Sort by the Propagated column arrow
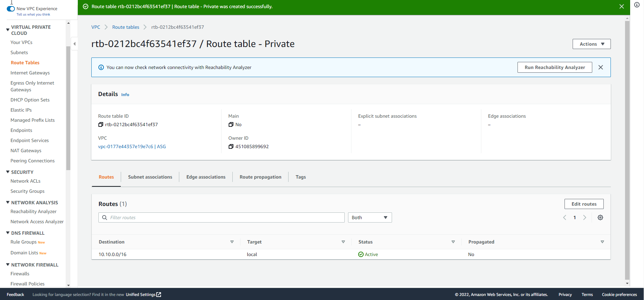 [x=602, y=242]
